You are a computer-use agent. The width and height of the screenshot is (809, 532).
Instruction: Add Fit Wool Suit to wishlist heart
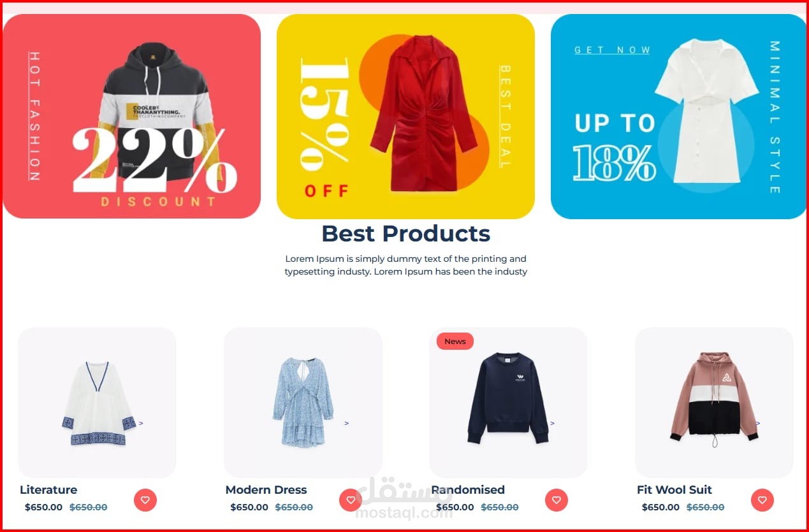pos(762,500)
